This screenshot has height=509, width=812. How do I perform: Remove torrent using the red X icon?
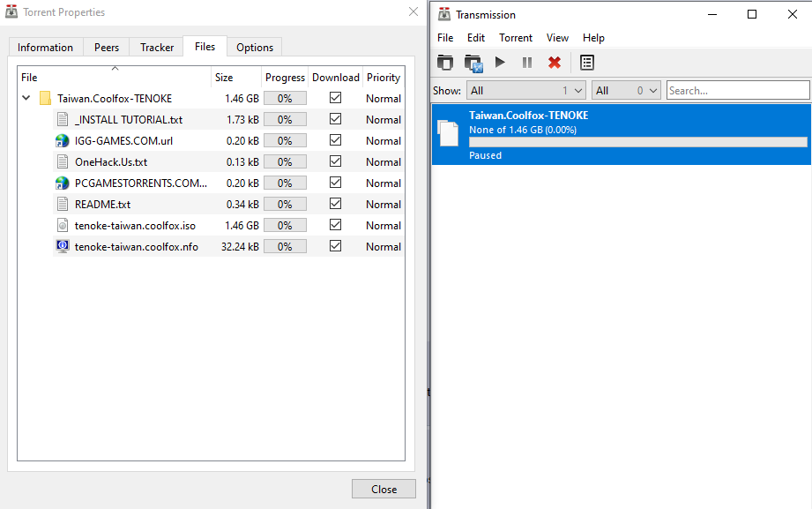pyautogui.click(x=555, y=63)
